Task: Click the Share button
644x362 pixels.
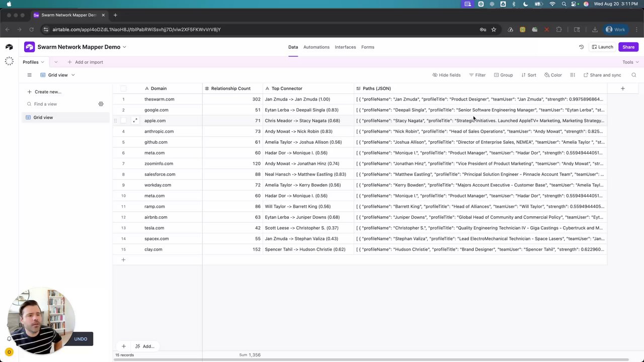Action: 628,47
